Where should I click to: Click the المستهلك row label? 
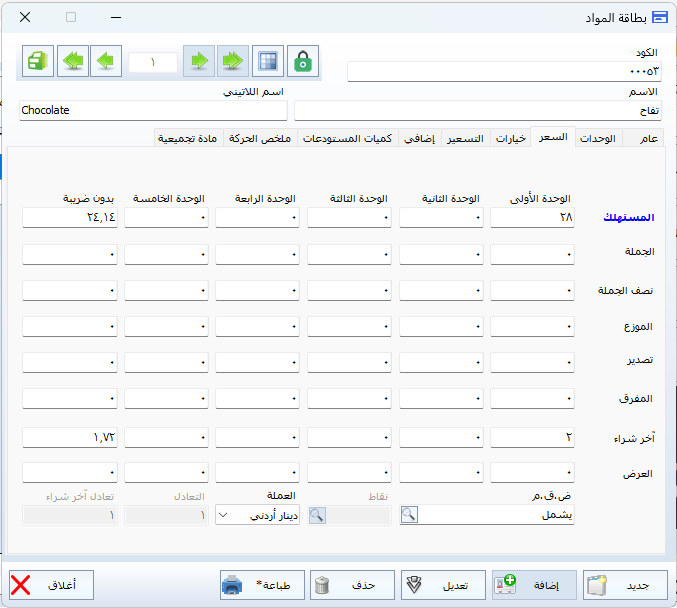[x=629, y=217]
